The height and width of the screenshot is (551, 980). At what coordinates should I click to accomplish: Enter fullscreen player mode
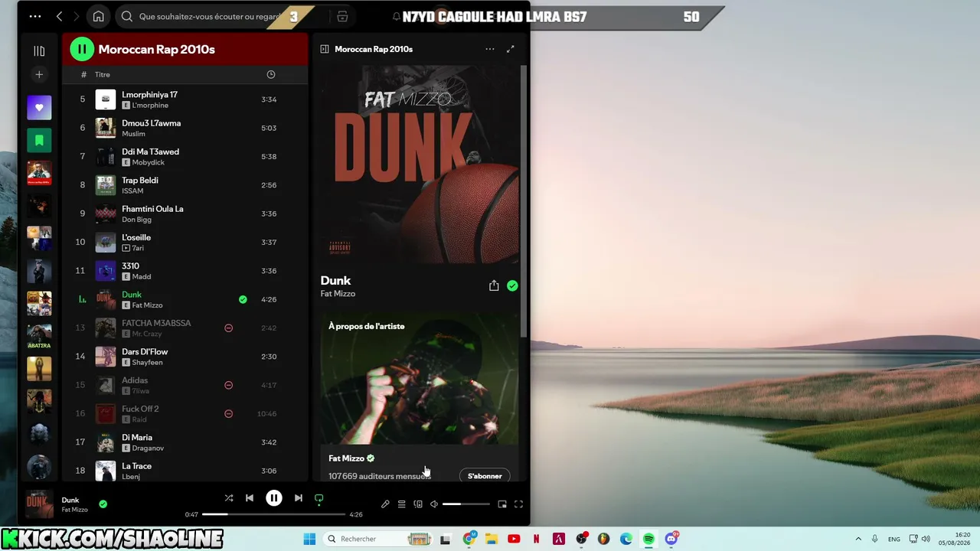click(x=518, y=504)
